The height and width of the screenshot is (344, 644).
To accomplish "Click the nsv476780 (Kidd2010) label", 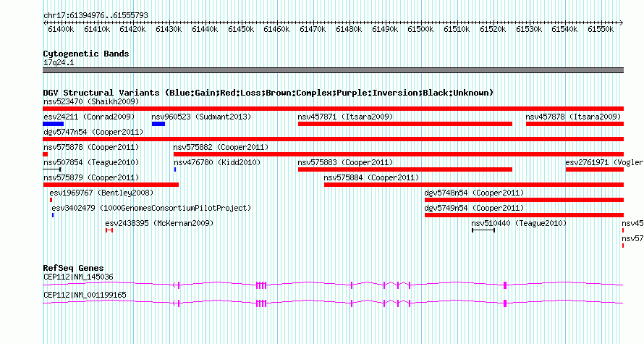I will [217, 162].
